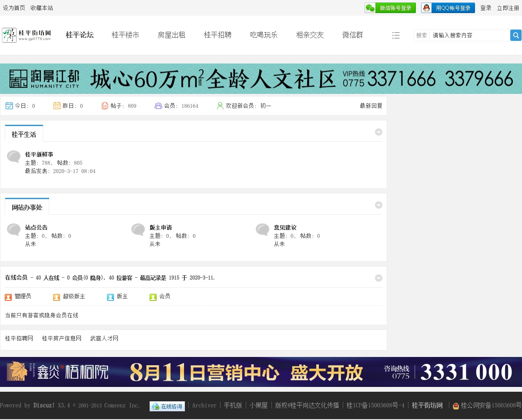Click the search content input field

coord(469,35)
